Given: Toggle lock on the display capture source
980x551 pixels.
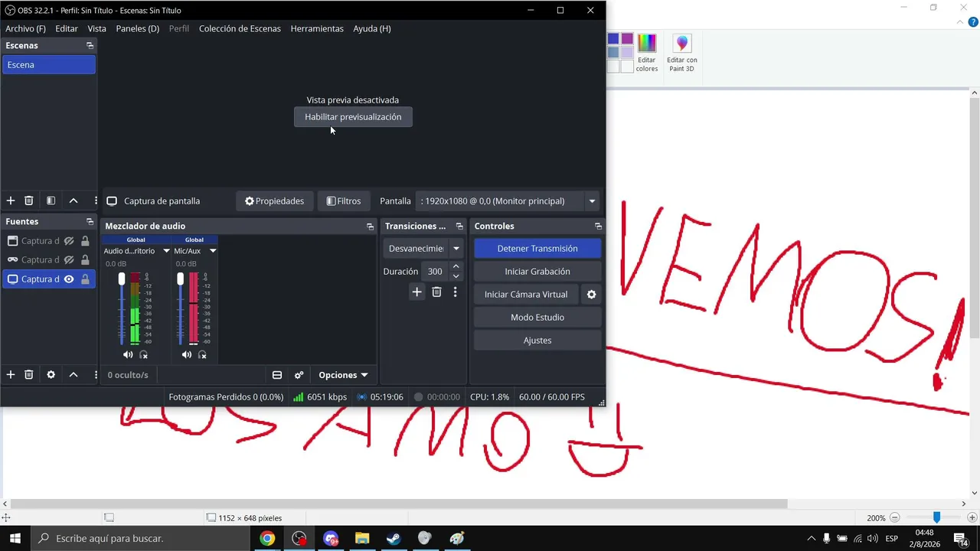Looking at the screenshot, I should (85, 279).
